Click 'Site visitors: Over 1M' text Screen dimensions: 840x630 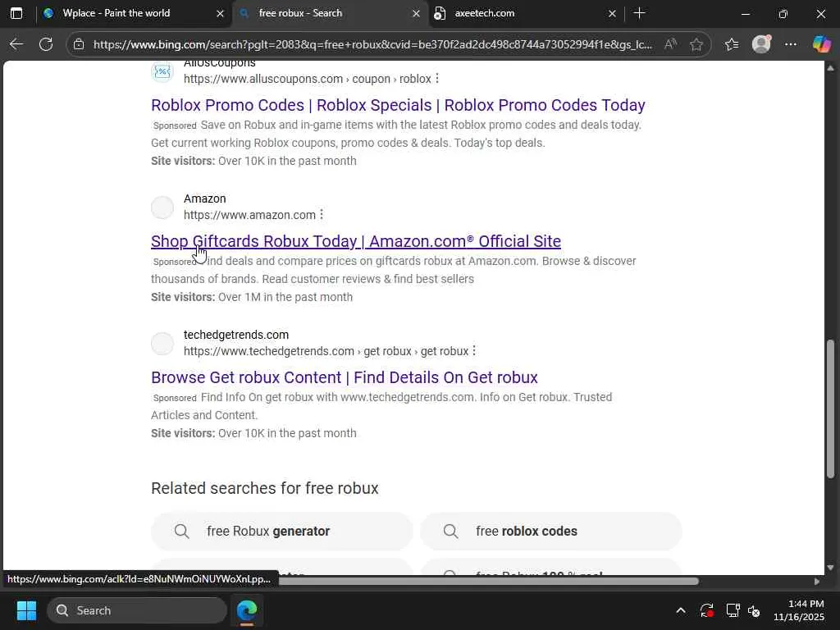pyautogui.click(x=252, y=297)
